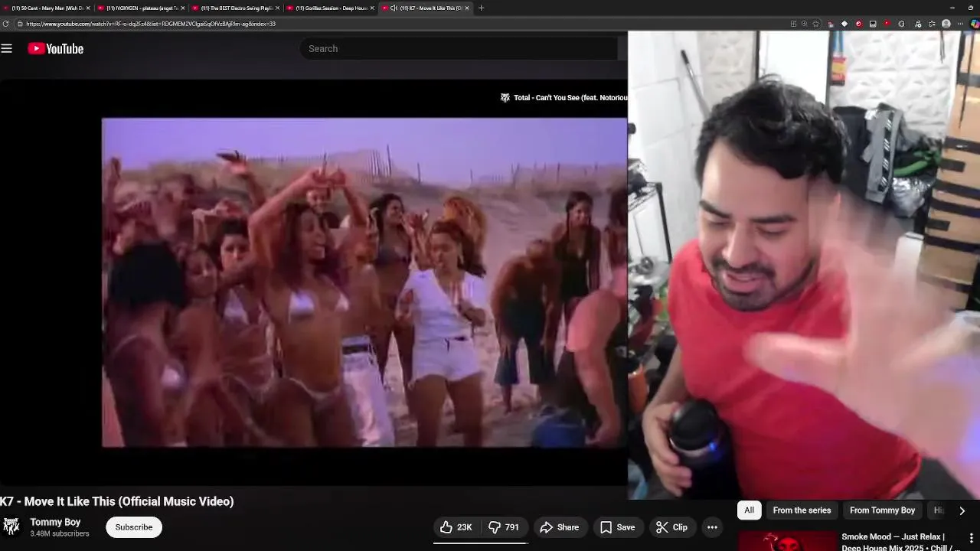980x551 pixels.
Task: Click the 3.48M subscribers count
Action: [x=60, y=533]
